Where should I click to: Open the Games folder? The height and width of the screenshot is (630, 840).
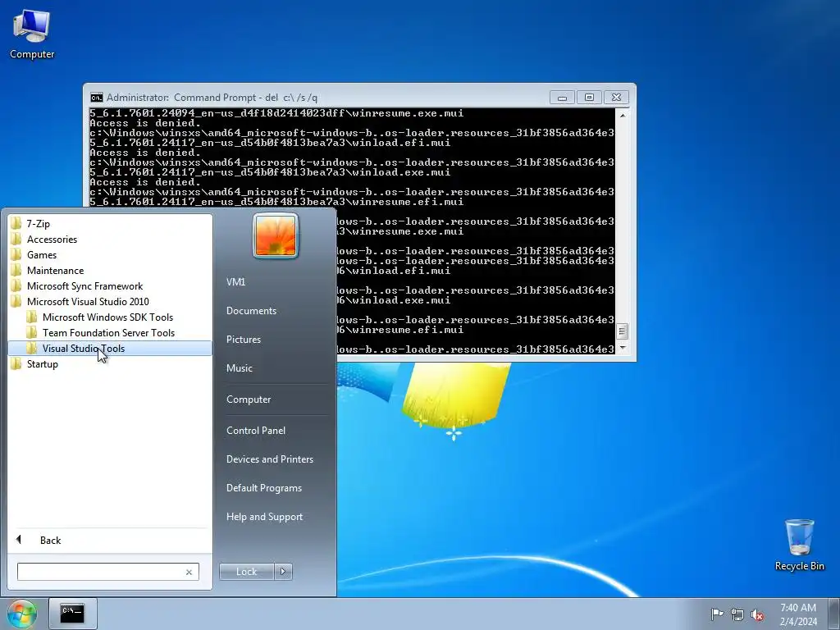coord(110,254)
